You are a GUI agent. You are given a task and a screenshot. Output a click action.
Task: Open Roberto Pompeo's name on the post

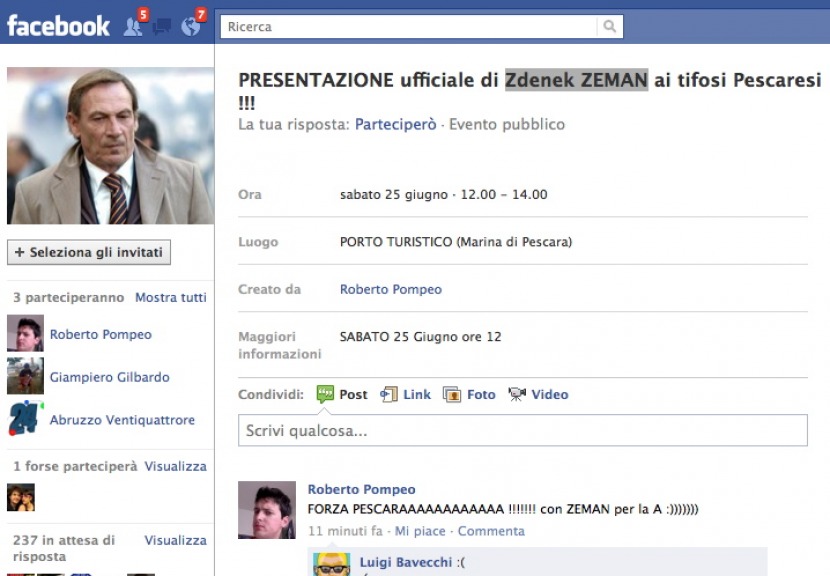click(362, 489)
